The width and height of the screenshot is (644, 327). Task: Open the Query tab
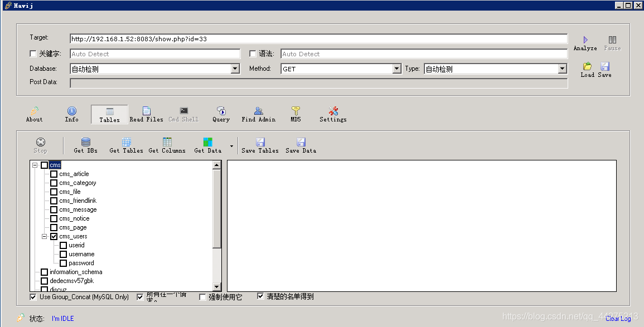point(221,114)
